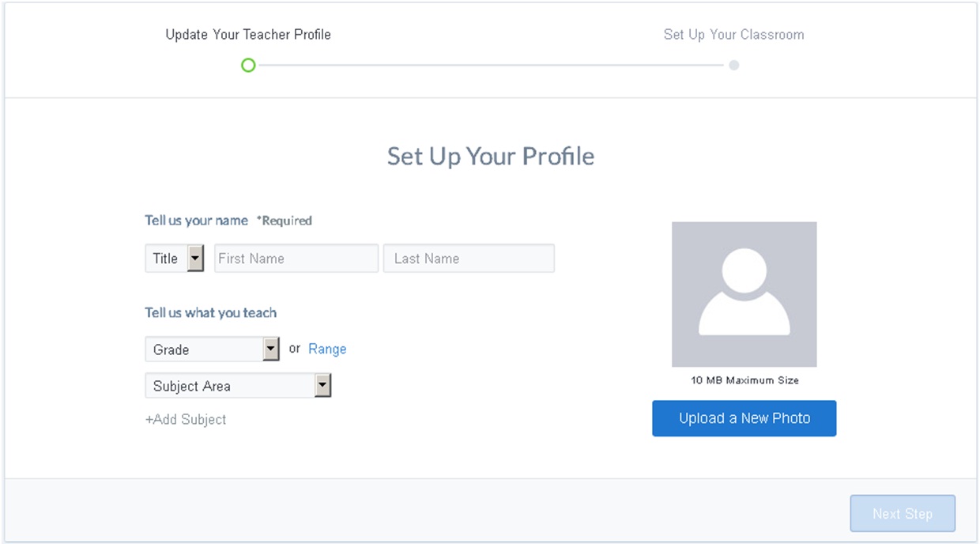Click the "*Required" note

click(284, 221)
